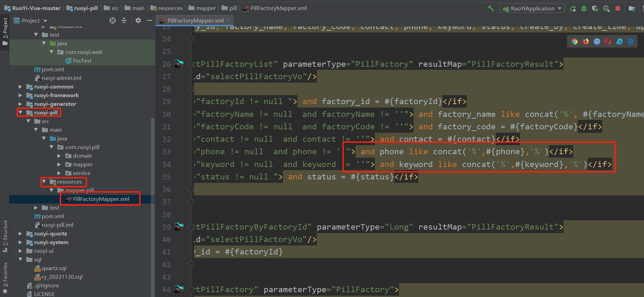Click the Run with Profiler clock icon
Viewport: 644px width, 297px height.
point(606,9)
